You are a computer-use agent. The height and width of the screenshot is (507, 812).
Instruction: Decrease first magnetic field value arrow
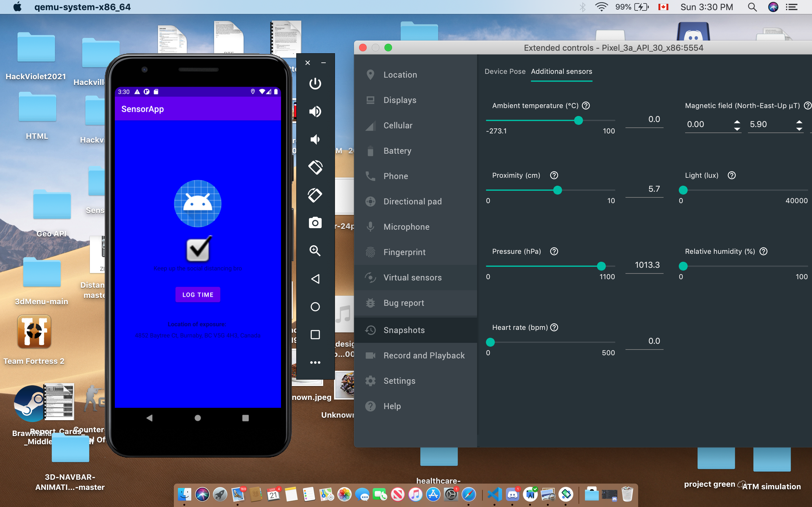click(x=737, y=129)
